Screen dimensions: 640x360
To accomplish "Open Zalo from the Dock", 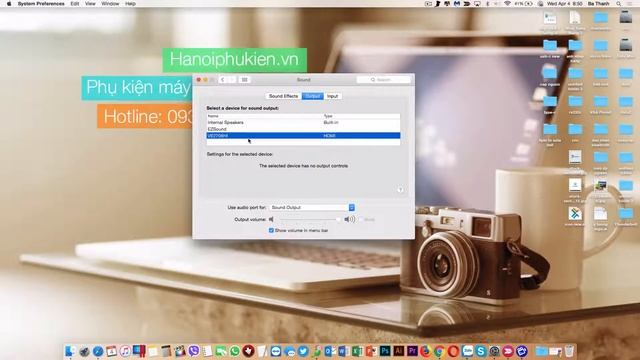I will pos(467,351).
